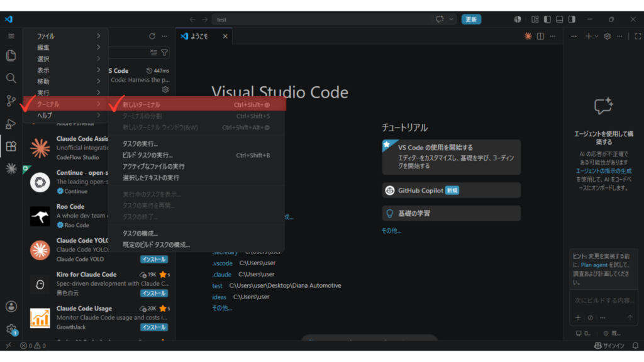Viewport: 644px width, 362px height.
Task: Go forward with the right arrow
Action: (x=204, y=19)
